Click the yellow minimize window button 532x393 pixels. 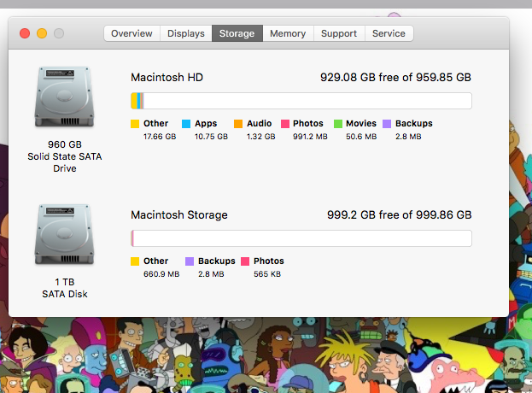42,33
